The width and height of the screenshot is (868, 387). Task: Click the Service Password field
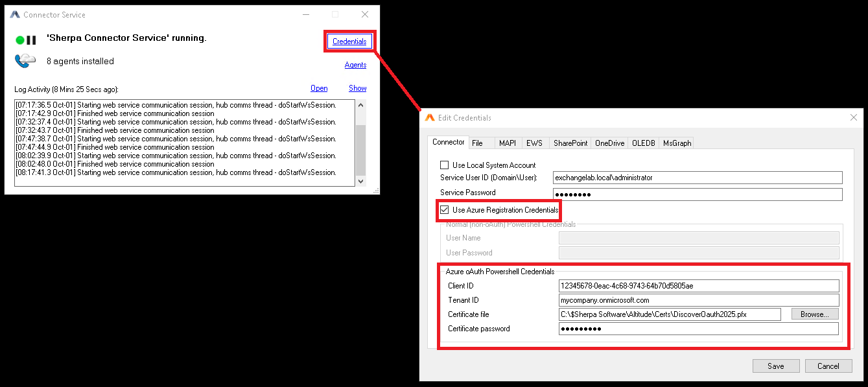(698, 194)
